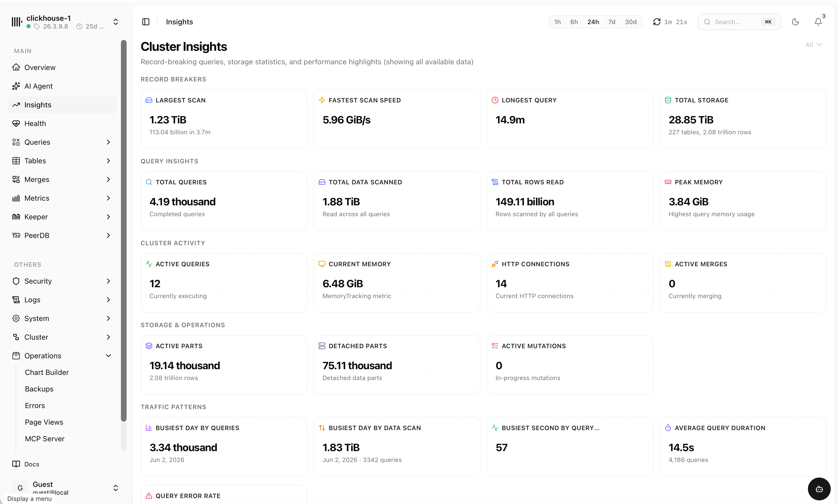838x504 pixels.
Task: Click the Insights breadcrumb title
Action: [180, 22]
